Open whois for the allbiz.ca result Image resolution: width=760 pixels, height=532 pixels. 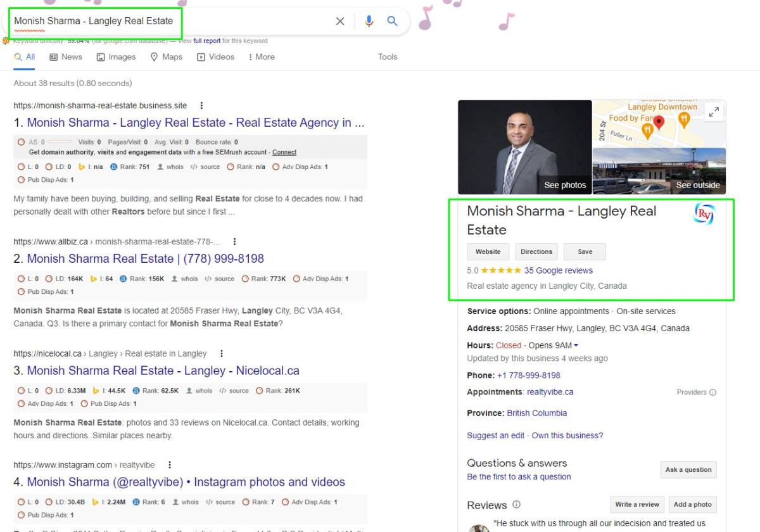coord(184,279)
